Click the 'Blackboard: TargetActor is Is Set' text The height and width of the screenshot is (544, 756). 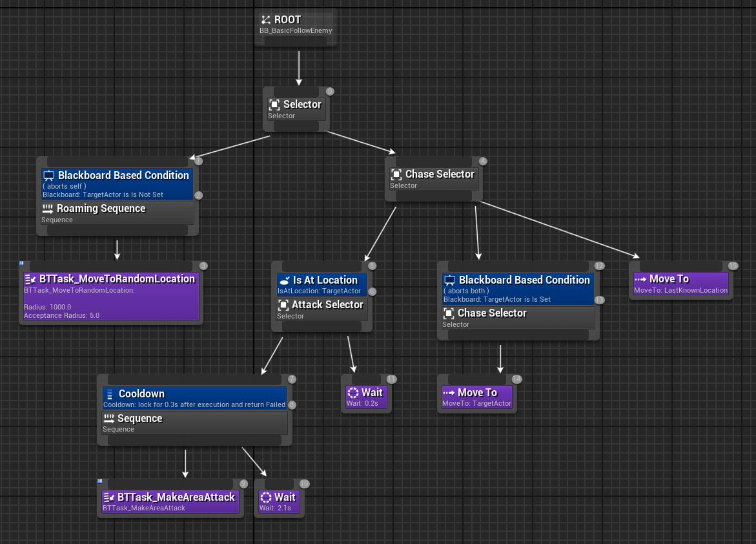(x=496, y=299)
